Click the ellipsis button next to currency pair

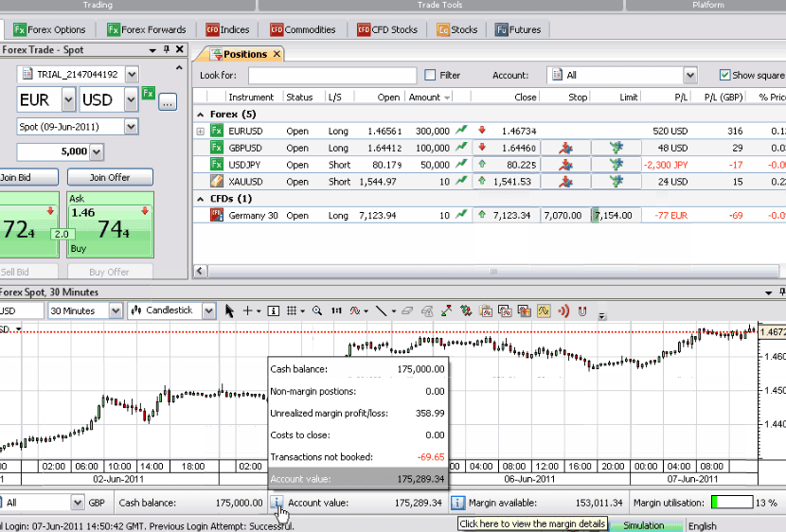pyautogui.click(x=168, y=102)
